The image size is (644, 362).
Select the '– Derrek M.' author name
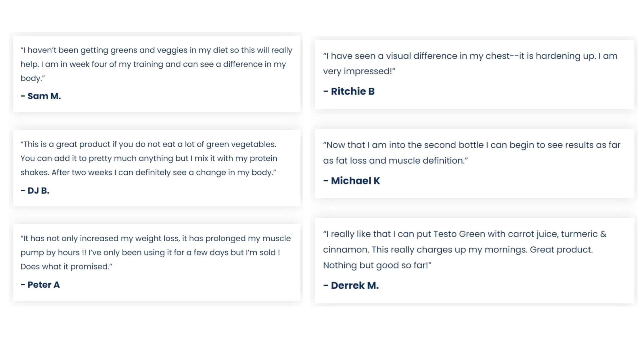(351, 285)
